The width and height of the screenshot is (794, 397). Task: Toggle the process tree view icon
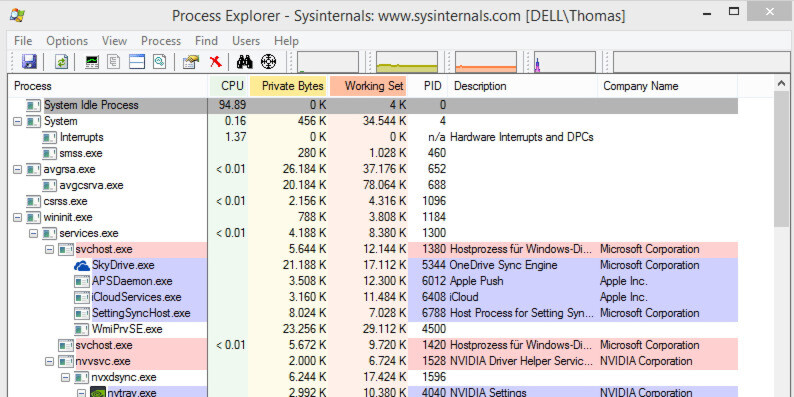click(x=114, y=62)
